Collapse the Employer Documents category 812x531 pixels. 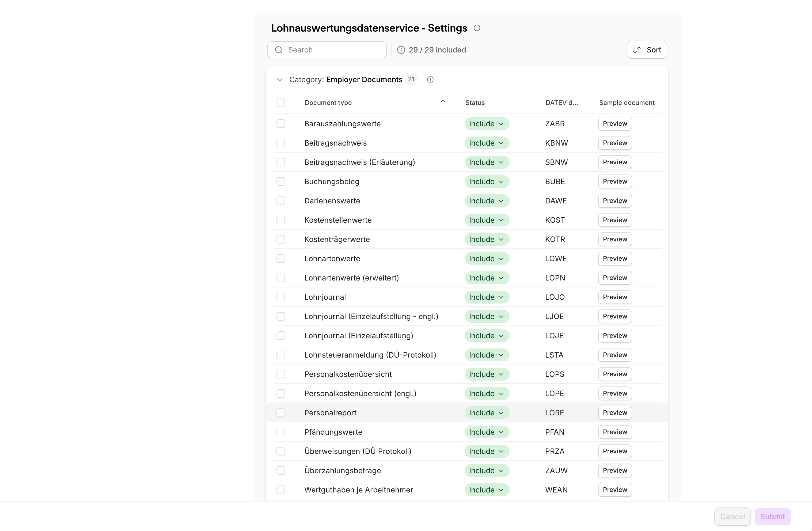point(279,79)
